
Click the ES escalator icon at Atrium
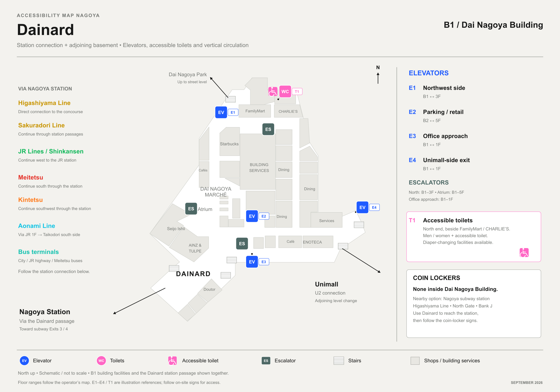coord(191,209)
